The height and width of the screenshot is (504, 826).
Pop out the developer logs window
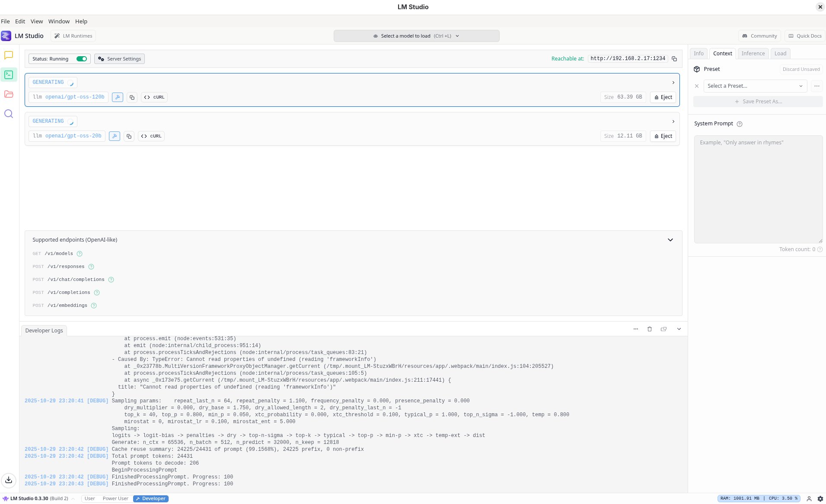click(663, 329)
